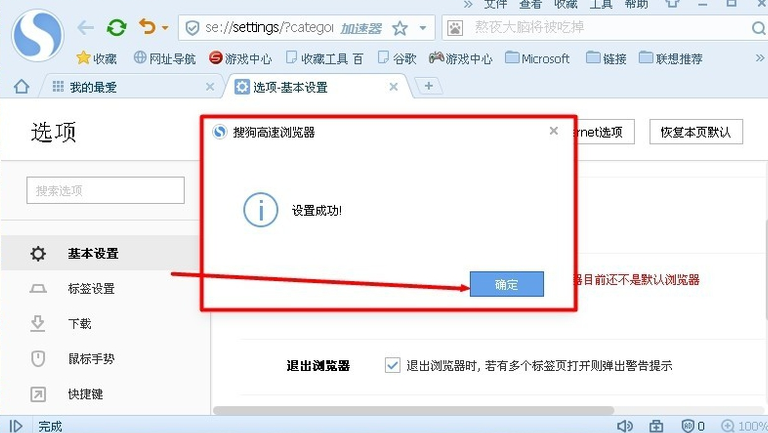
Task: Expand the overflow chevrons before 文件 menu
Action: [467, 5]
